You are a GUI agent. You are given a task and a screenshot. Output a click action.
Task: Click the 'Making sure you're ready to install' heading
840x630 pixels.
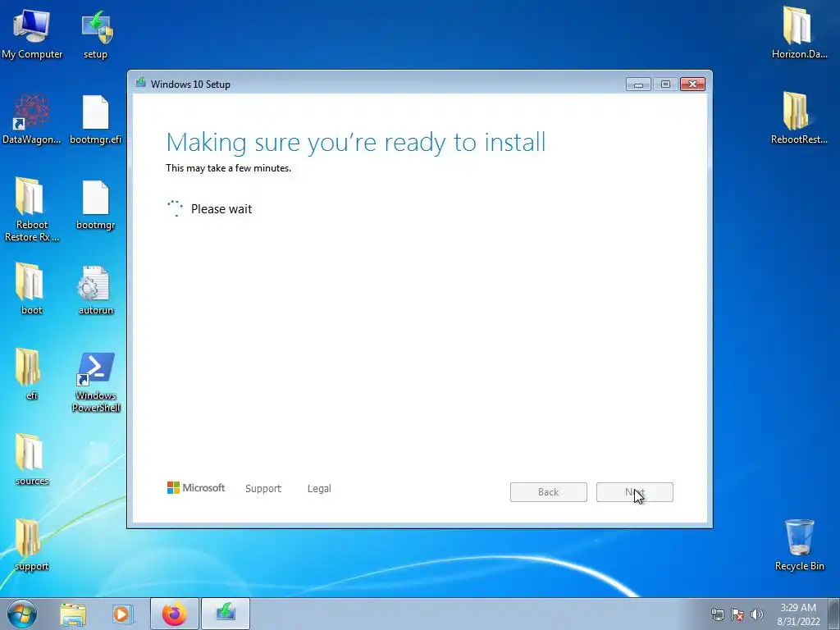tap(356, 143)
